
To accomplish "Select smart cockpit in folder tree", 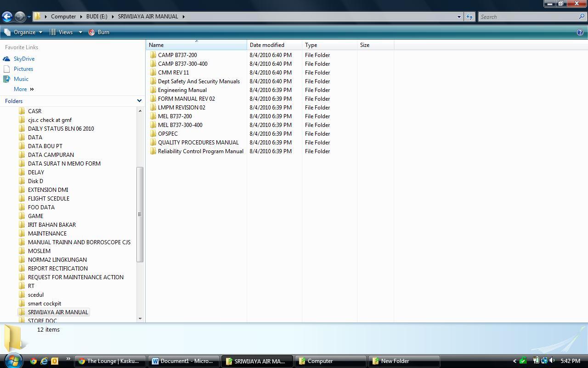I will click(x=44, y=304).
